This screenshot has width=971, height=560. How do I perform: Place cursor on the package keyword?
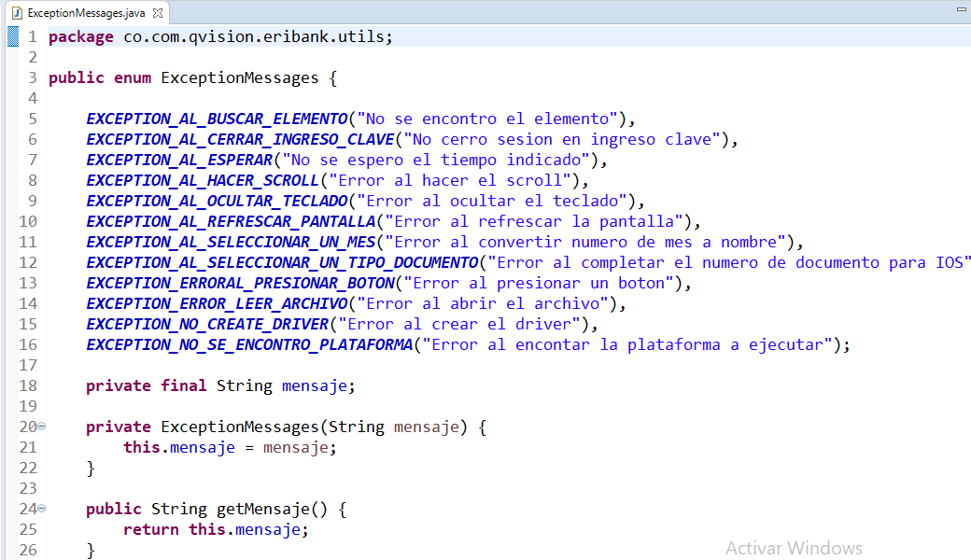(x=81, y=36)
